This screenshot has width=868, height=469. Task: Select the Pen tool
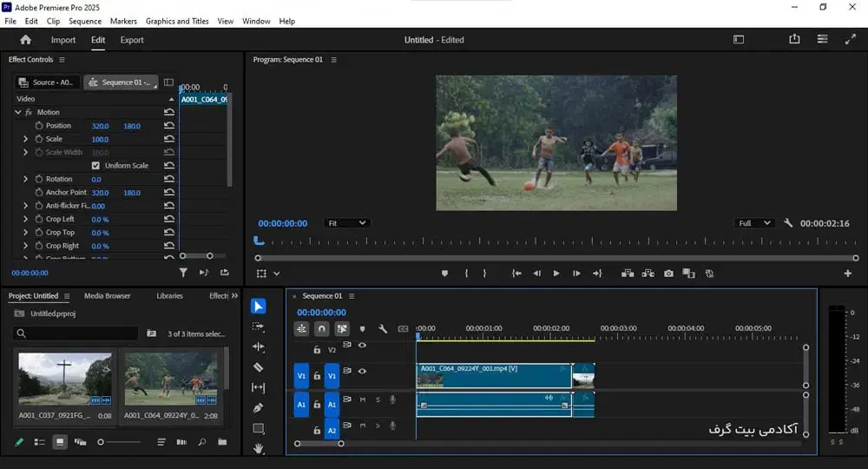(258, 407)
